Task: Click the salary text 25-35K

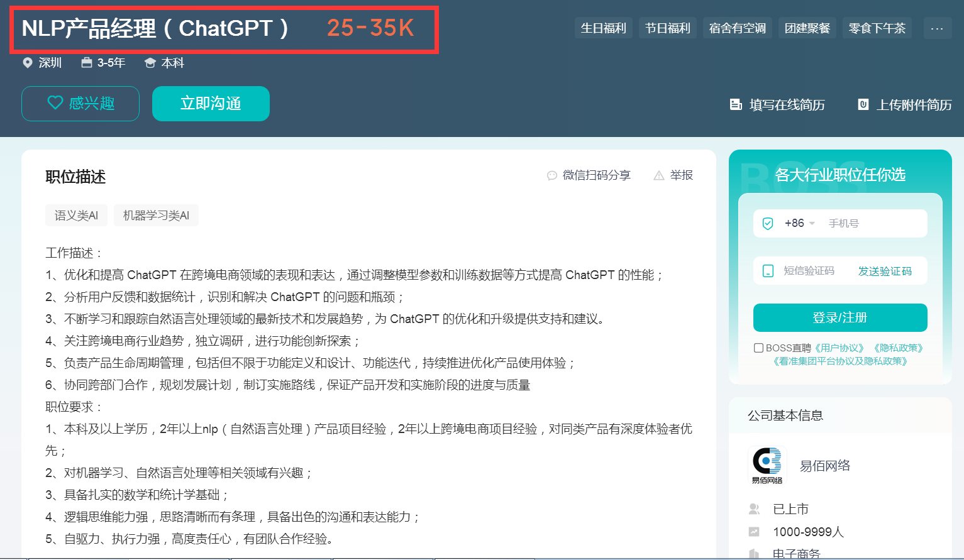Action: [370, 28]
